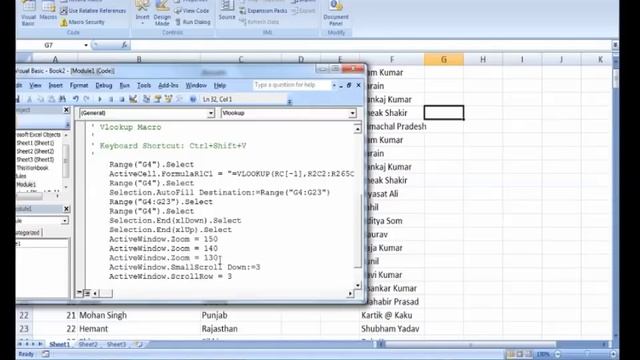
Task: Open Project Explorer via toolbar icon
Action: [x=146, y=99]
